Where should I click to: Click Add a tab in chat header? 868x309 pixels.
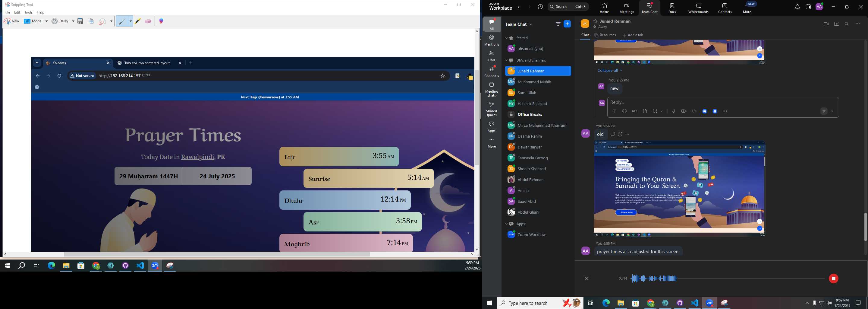point(633,35)
